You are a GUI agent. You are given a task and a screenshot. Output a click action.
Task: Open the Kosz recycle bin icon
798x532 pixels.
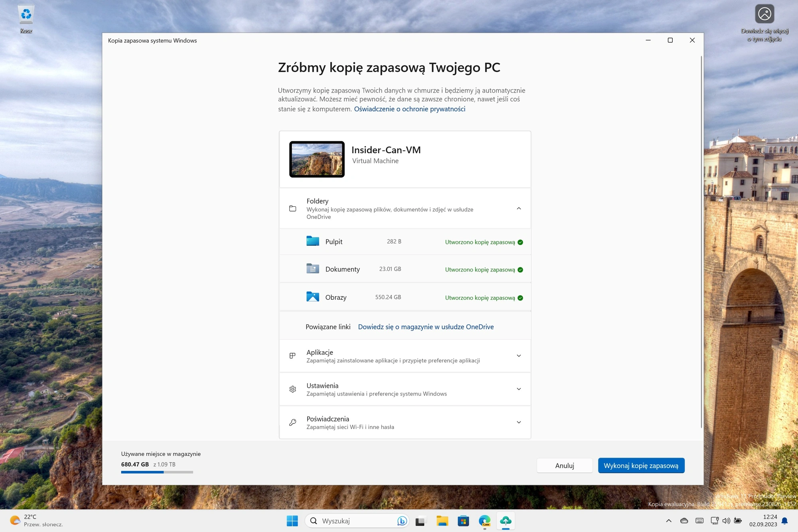26,19
